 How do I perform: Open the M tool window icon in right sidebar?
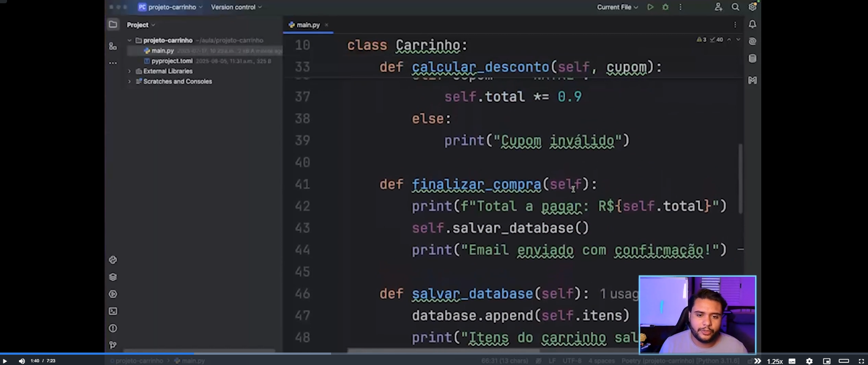click(x=753, y=80)
